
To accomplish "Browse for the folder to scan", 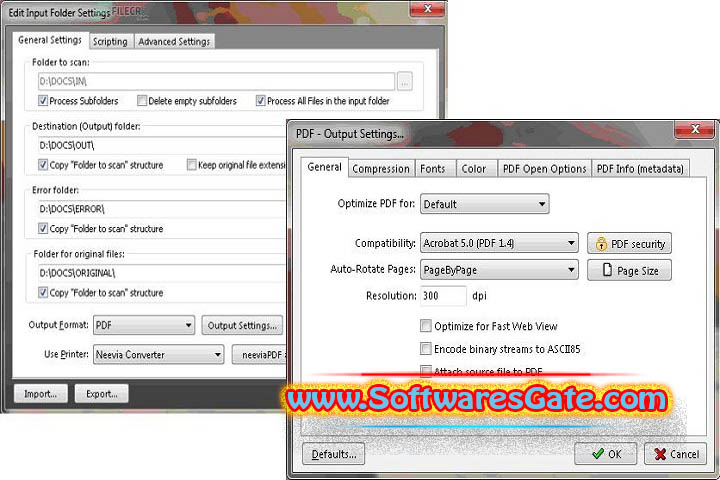I will pos(405,82).
